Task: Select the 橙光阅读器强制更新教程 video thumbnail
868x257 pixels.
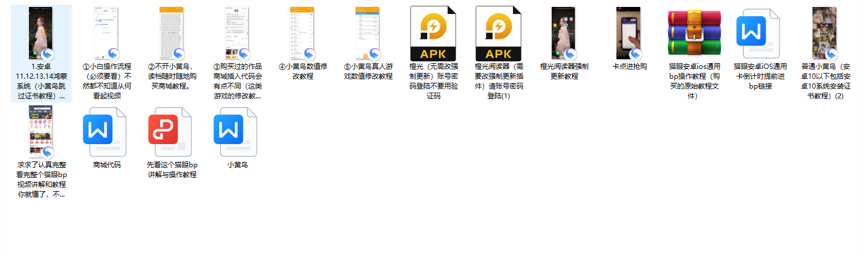Action: pos(564,33)
